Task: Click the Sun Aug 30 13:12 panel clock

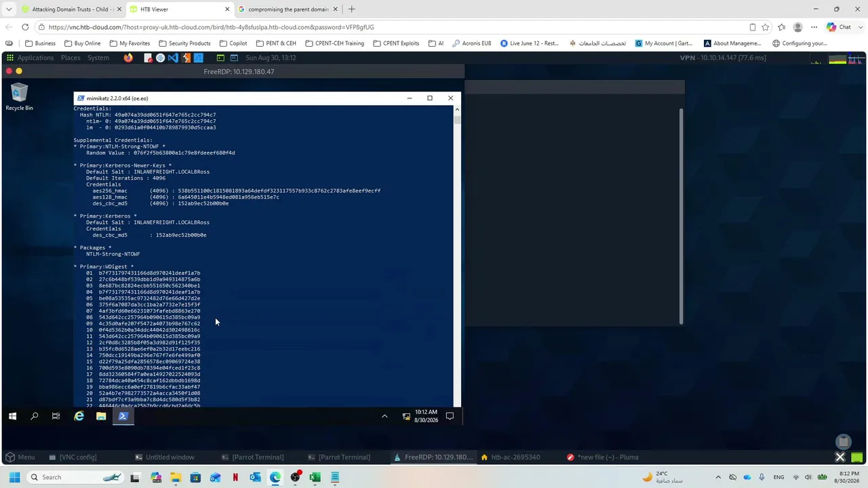Action: [271, 58]
